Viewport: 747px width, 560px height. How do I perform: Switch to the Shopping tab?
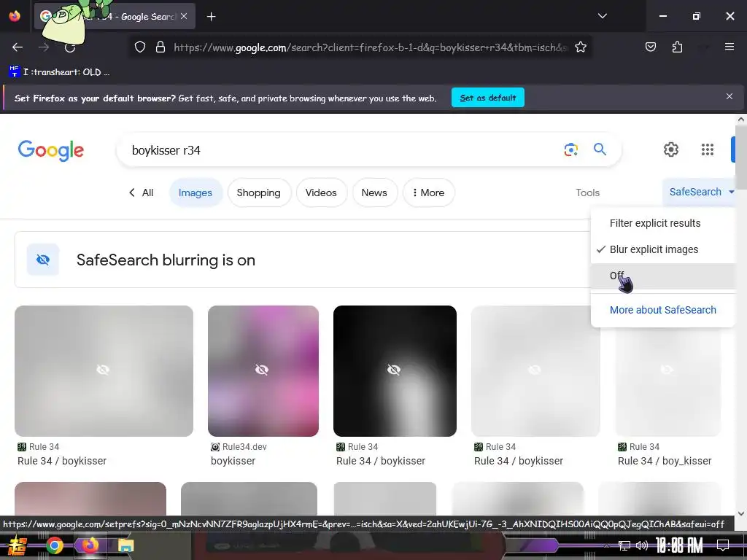(x=259, y=192)
